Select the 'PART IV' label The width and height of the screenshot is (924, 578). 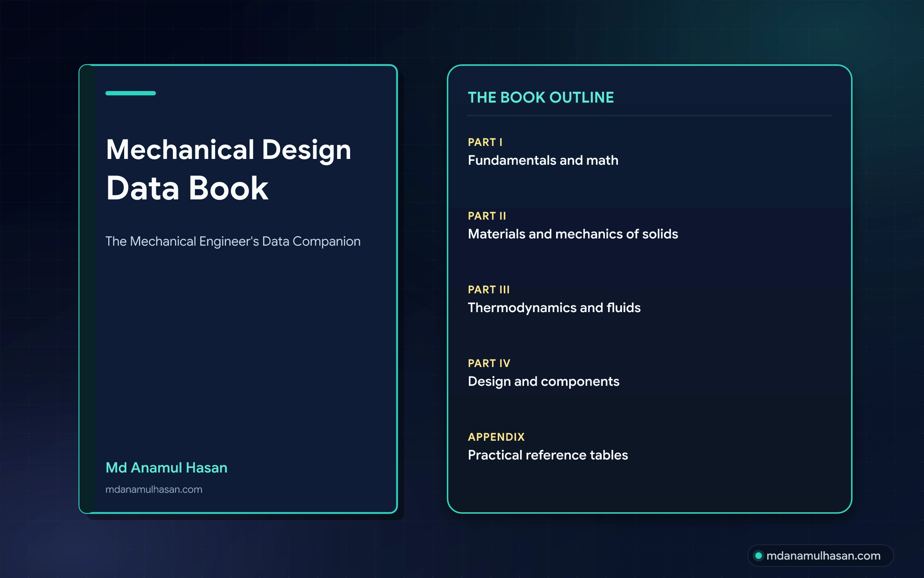489,363
